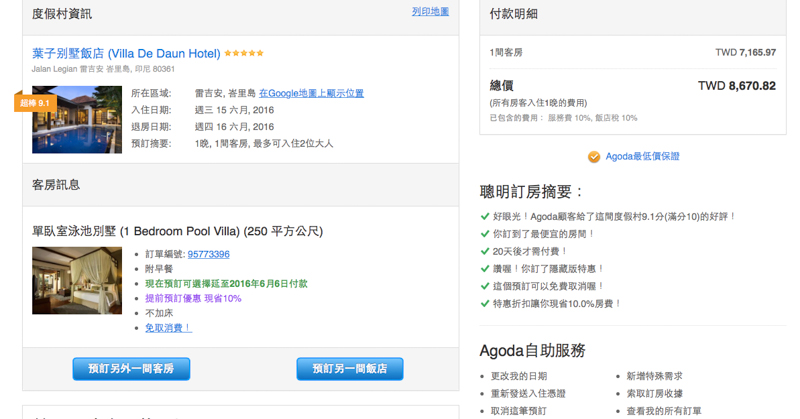Image resolution: width=800 pixels, height=419 pixels.
Task: Click the five-star rating icons
Action: [x=244, y=53]
